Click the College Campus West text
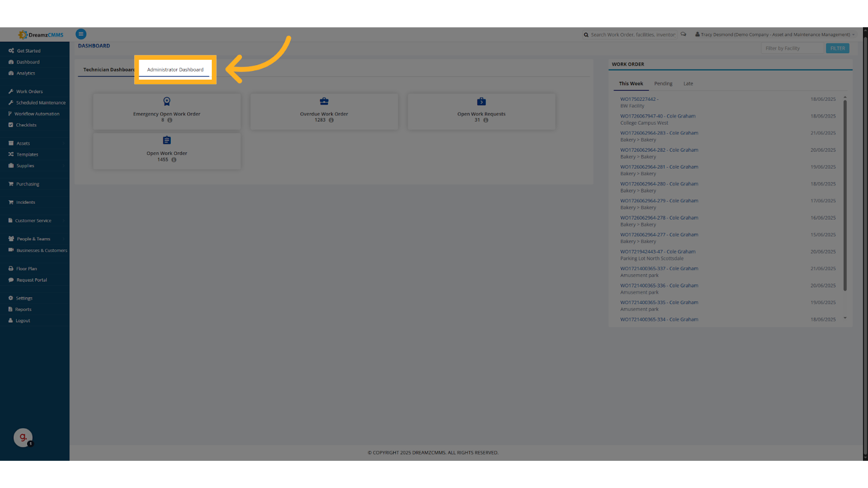 [644, 123]
